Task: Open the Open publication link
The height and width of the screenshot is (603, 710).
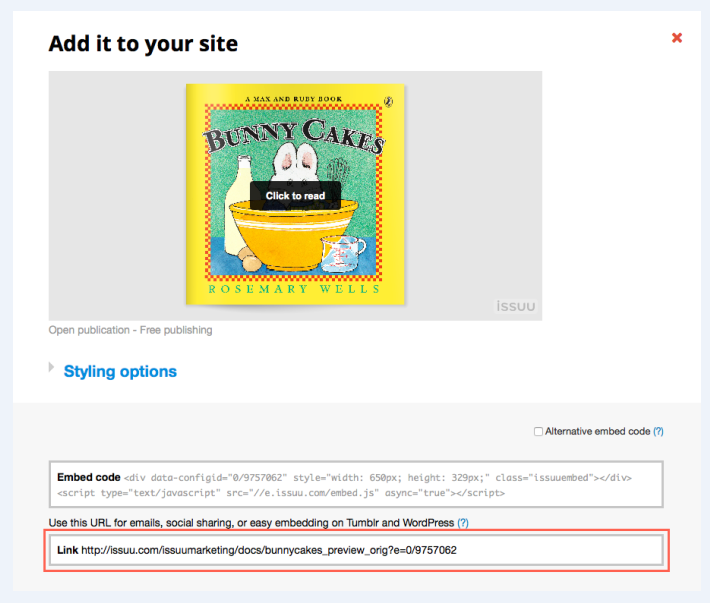Action: click(x=87, y=330)
